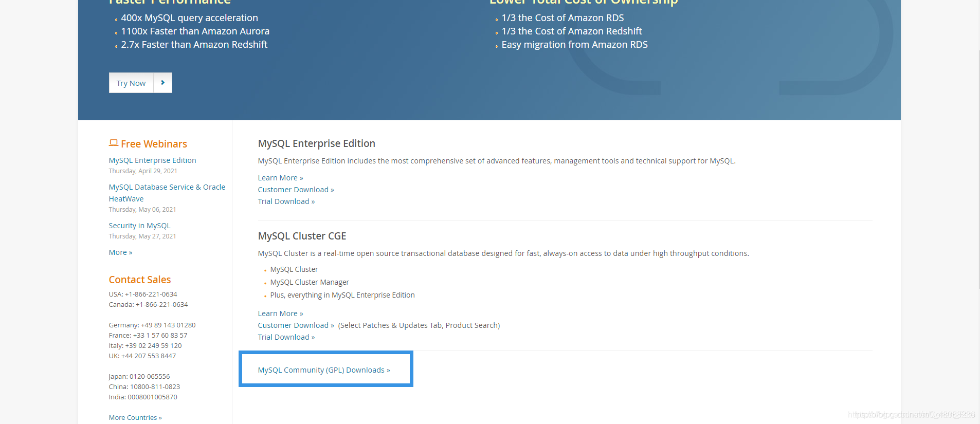Open Trial Download » under MySQL Enterprise Edition
Screen dimensions: 980x424
coord(286,201)
